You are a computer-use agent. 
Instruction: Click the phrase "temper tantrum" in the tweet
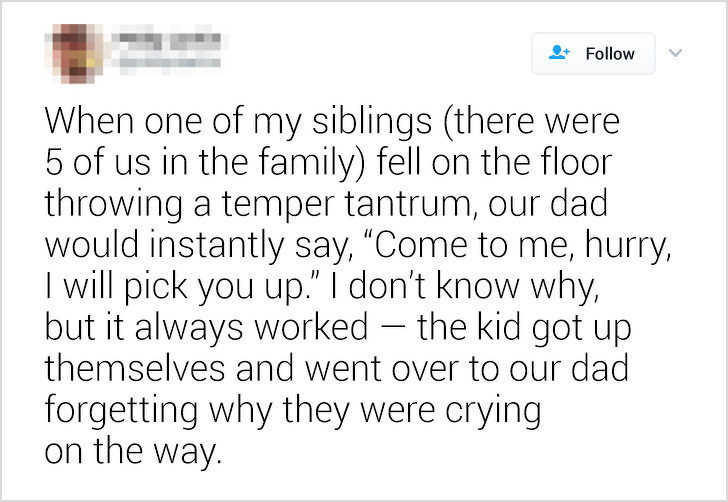pyautogui.click(x=349, y=205)
